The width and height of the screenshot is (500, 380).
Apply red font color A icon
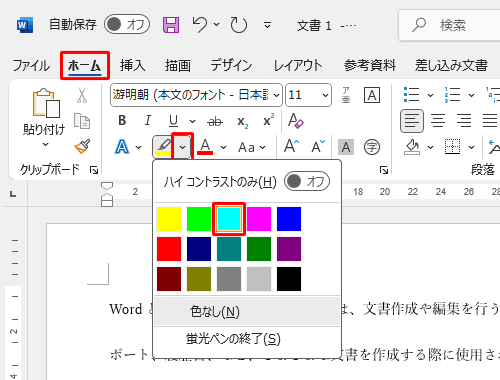[205, 147]
